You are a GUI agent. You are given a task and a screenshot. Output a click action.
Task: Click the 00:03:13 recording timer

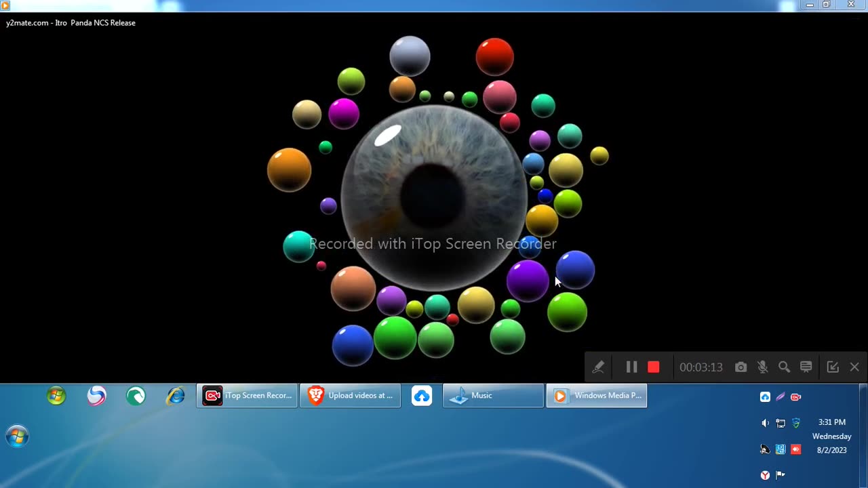[x=701, y=367]
